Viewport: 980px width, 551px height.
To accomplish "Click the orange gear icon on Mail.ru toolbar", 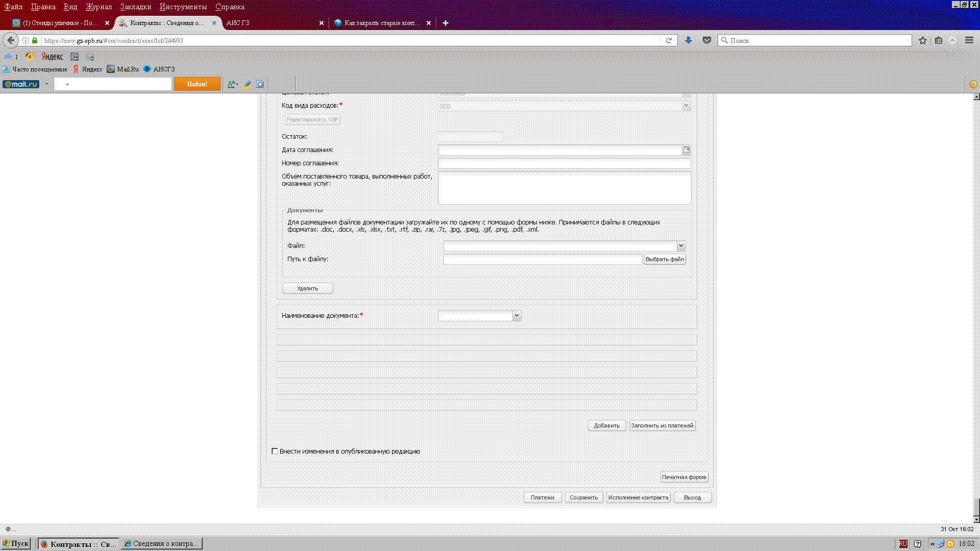I will (x=973, y=84).
